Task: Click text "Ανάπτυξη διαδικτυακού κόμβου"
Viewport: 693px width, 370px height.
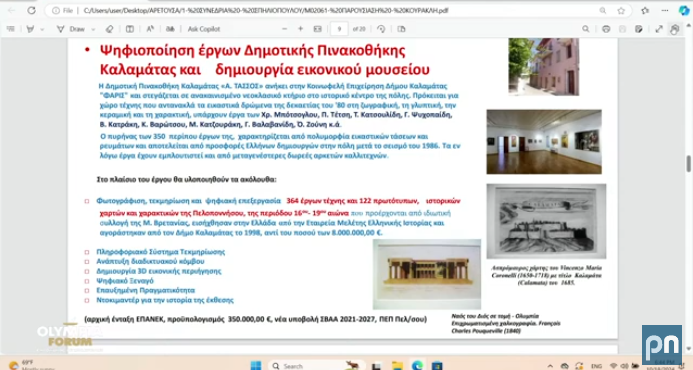Action: pos(150,262)
